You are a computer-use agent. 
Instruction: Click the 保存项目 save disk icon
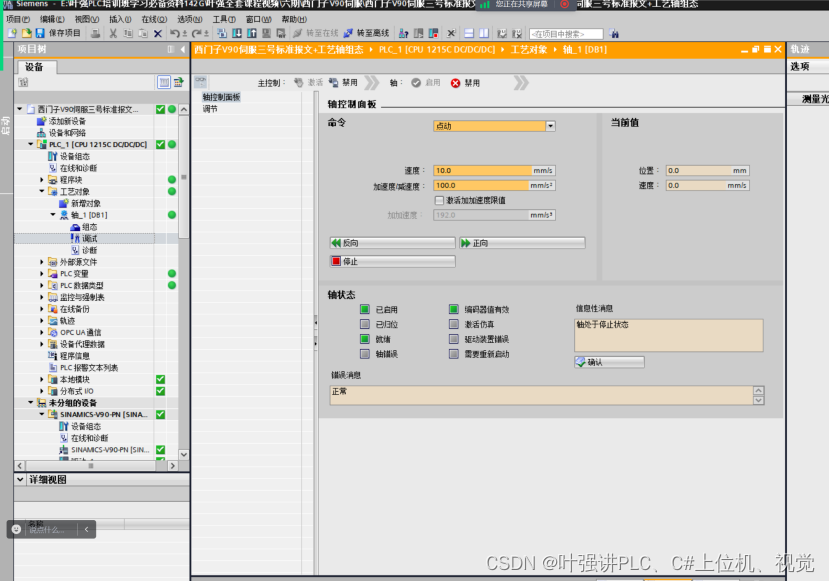(40, 33)
